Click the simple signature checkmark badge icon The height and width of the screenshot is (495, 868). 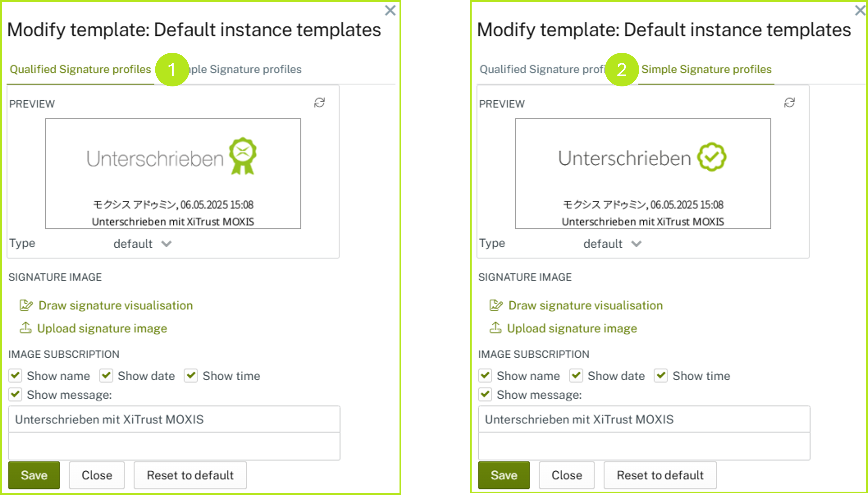[712, 157]
